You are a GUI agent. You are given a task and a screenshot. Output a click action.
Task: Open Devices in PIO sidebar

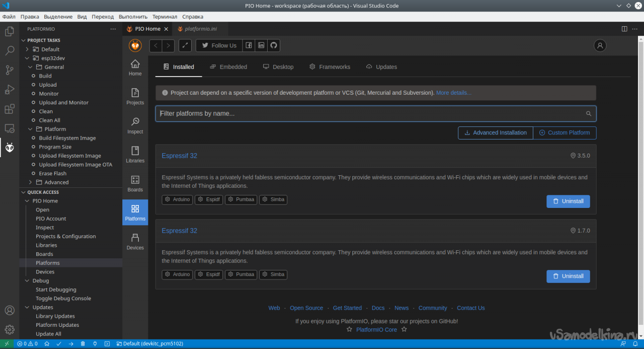(135, 242)
